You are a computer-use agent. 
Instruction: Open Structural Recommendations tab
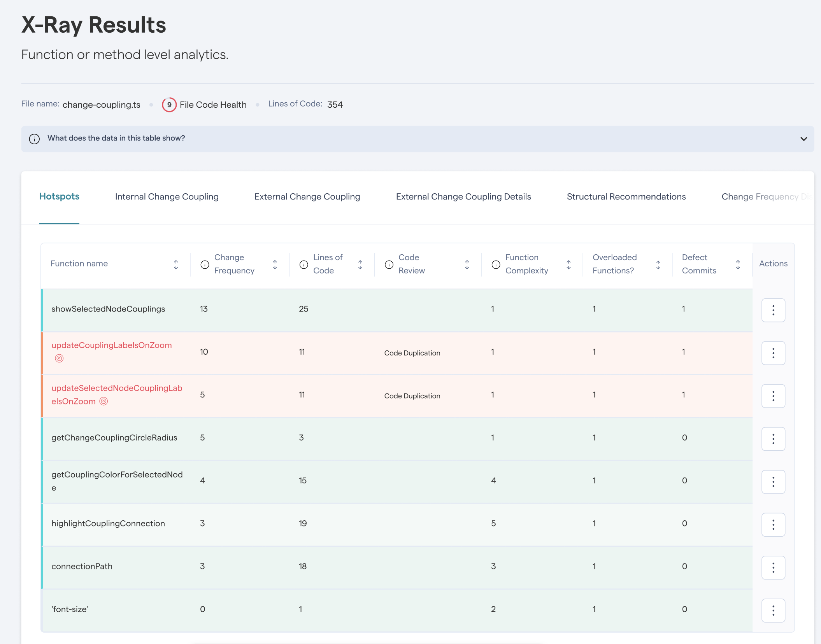(x=626, y=197)
